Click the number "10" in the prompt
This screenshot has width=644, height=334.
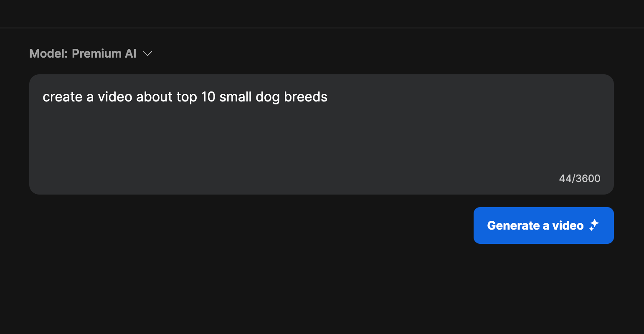[x=208, y=97]
